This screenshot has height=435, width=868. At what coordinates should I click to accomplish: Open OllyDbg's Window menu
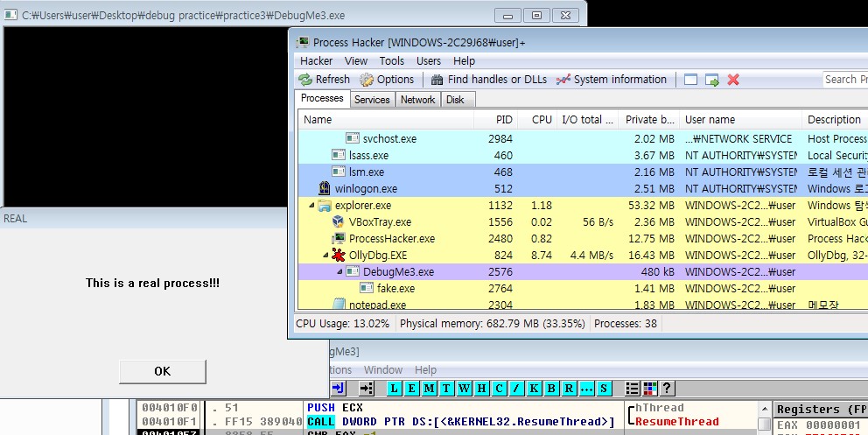383,369
